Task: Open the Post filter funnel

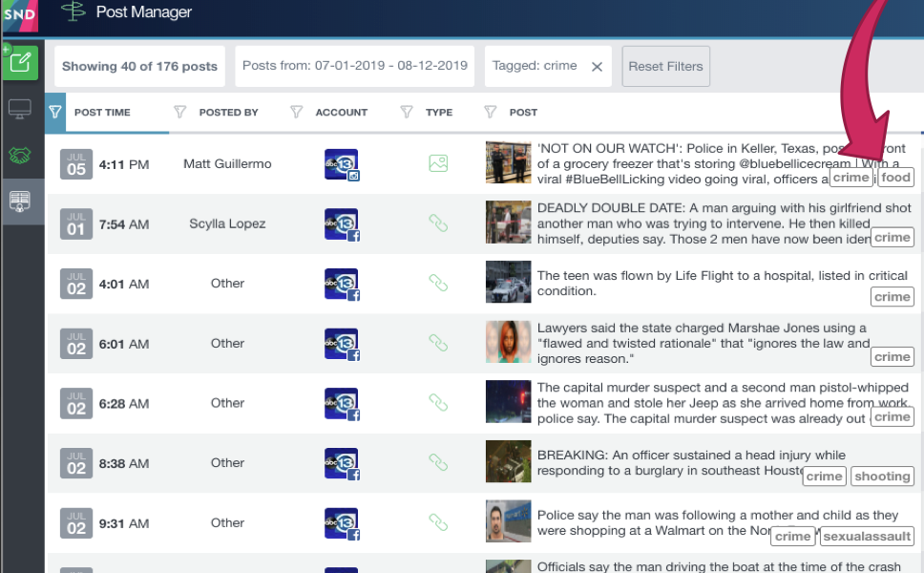Action: [490, 112]
